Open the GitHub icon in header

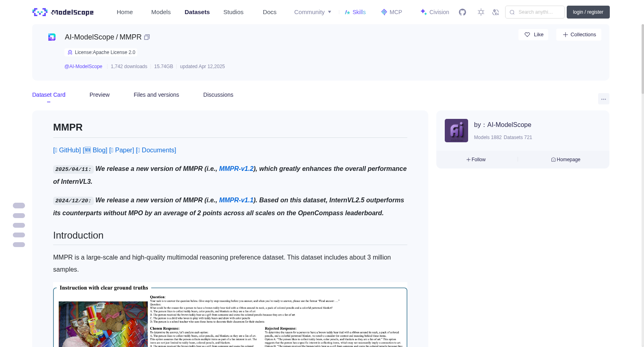pyautogui.click(x=462, y=12)
